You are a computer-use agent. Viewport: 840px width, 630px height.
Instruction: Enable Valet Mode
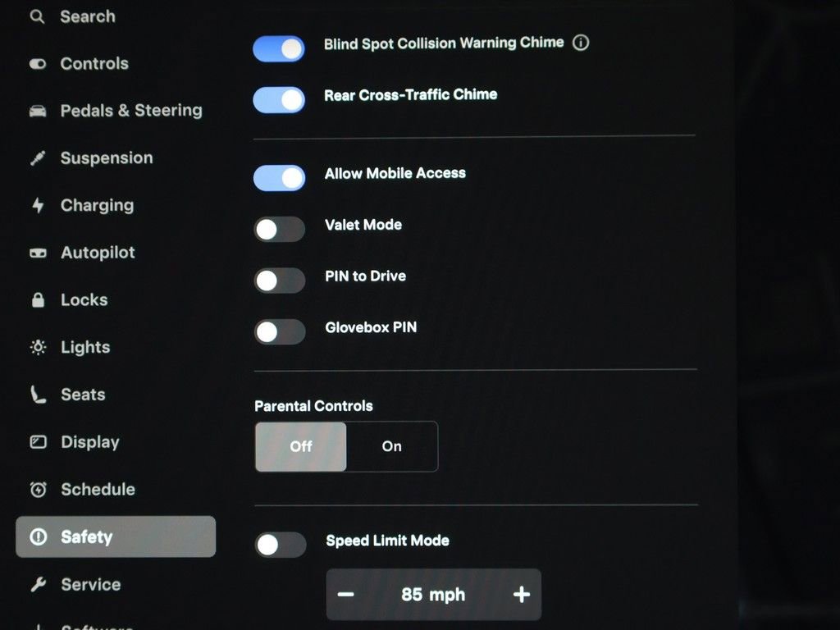coord(279,230)
